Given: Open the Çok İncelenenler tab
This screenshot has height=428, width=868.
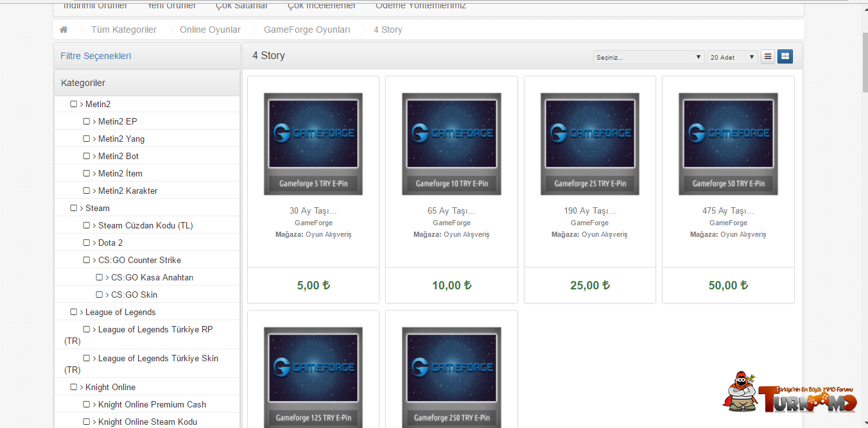Looking at the screenshot, I should (322, 6).
